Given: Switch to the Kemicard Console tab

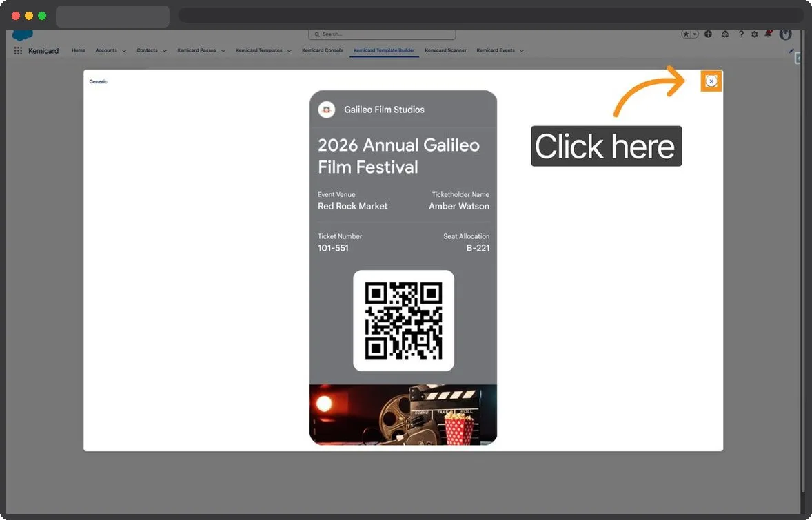Looking at the screenshot, I should (323, 50).
